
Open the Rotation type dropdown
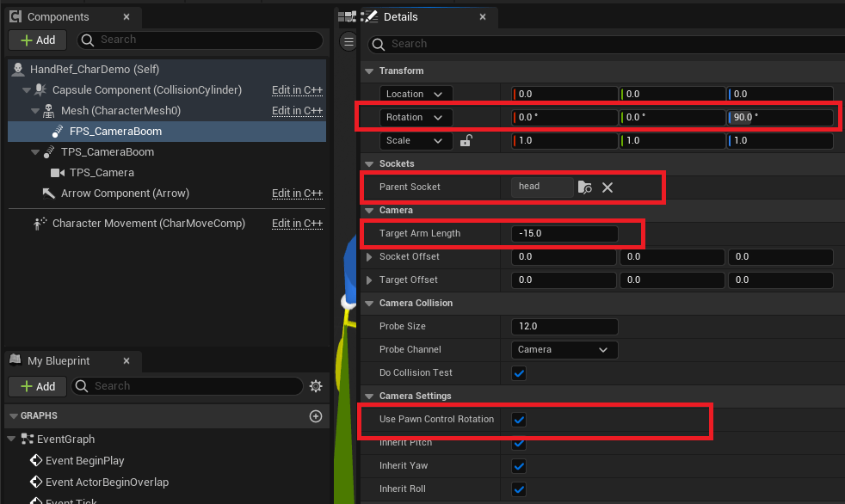[416, 118]
